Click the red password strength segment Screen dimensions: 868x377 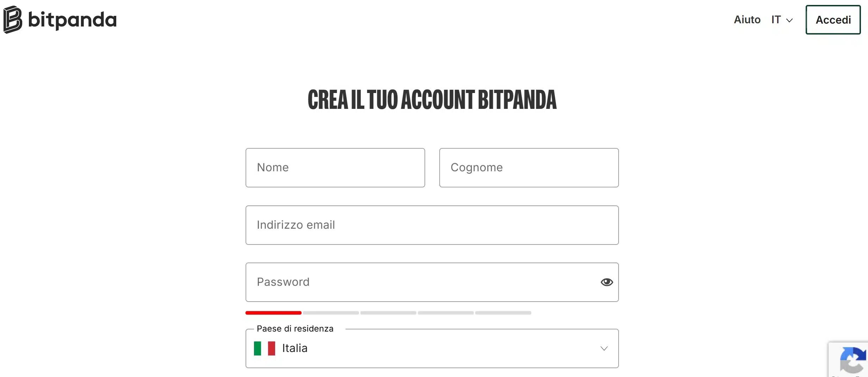click(x=273, y=313)
